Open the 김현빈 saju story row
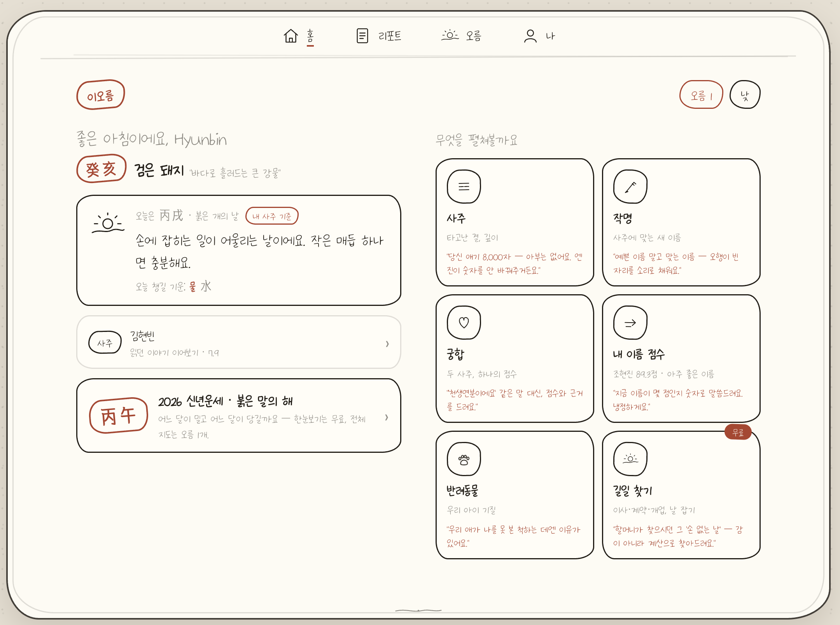 click(239, 342)
